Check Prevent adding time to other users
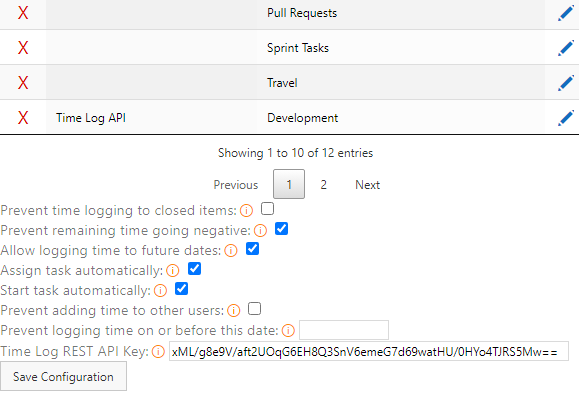 pyautogui.click(x=254, y=309)
